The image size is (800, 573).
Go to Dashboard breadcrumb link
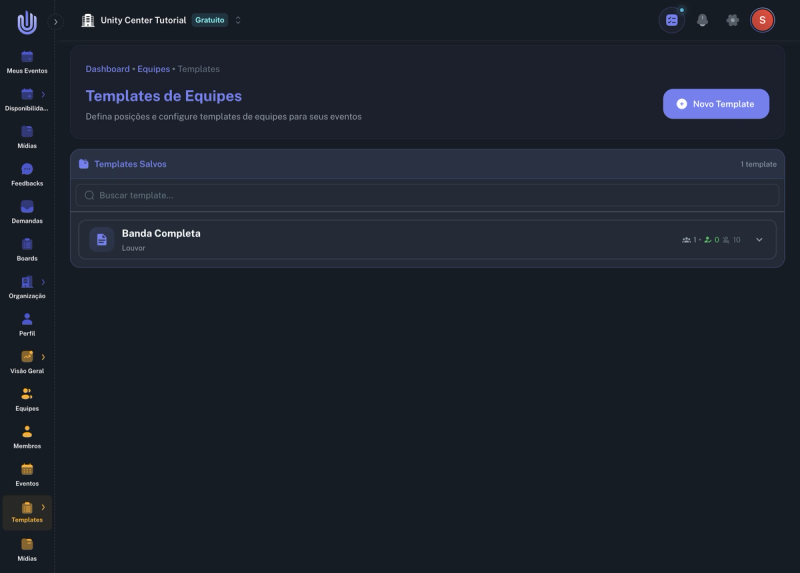108,69
